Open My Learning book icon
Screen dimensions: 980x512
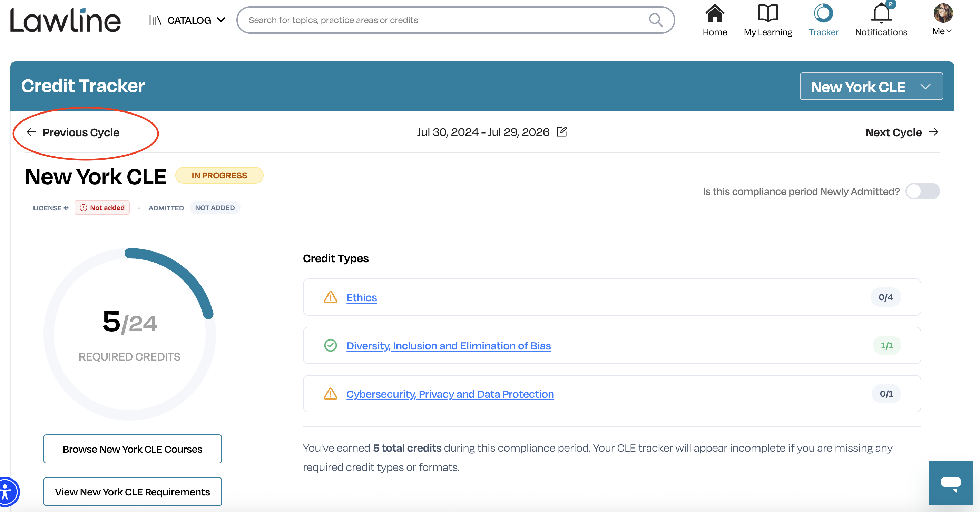(x=768, y=14)
